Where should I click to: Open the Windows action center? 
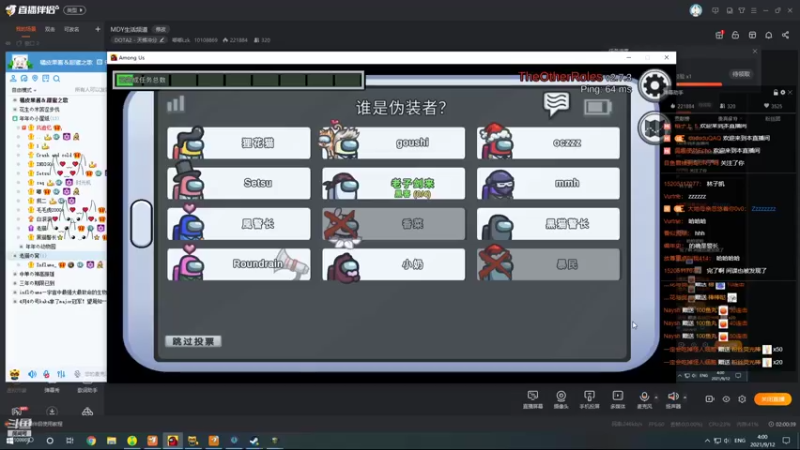point(786,440)
